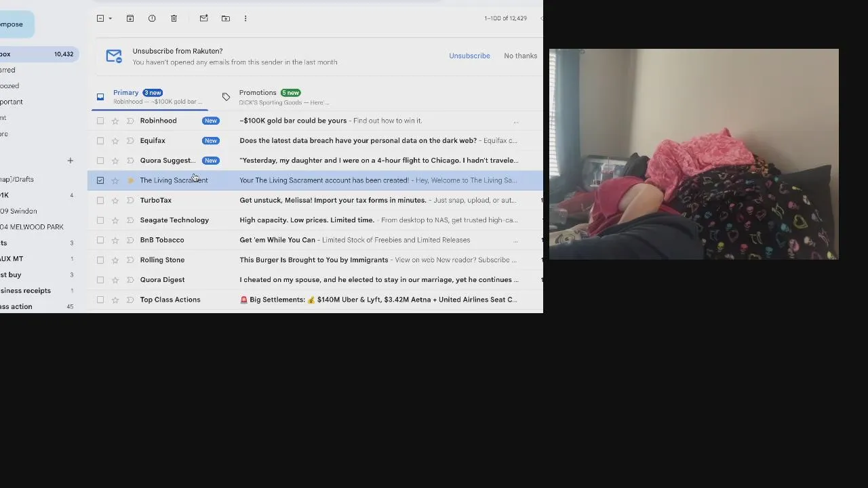The height and width of the screenshot is (488, 868).
Task: Click the webcam video thumbnail
Action: click(x=694, y=154)
